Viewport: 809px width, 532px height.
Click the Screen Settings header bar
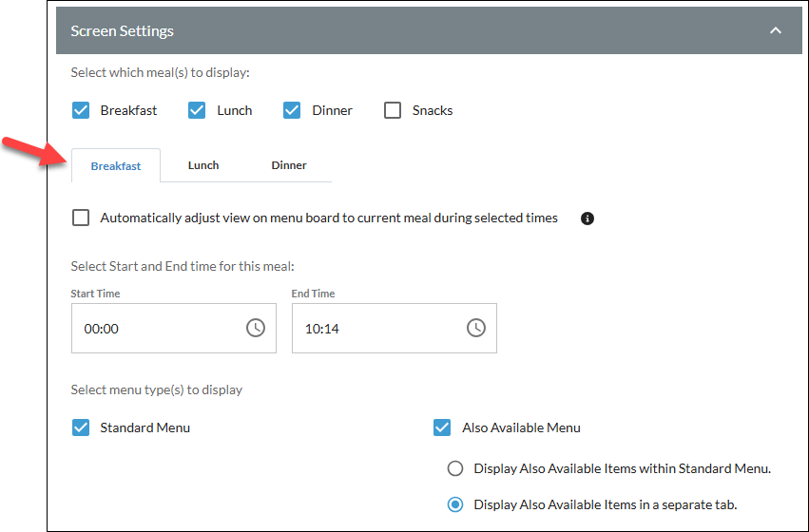(x=429, y=30)
